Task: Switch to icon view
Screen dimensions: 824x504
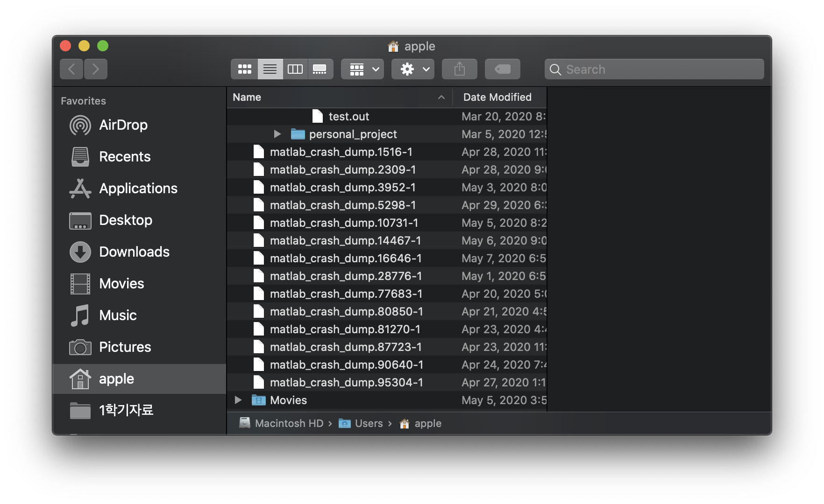Action: pos(244,69)
